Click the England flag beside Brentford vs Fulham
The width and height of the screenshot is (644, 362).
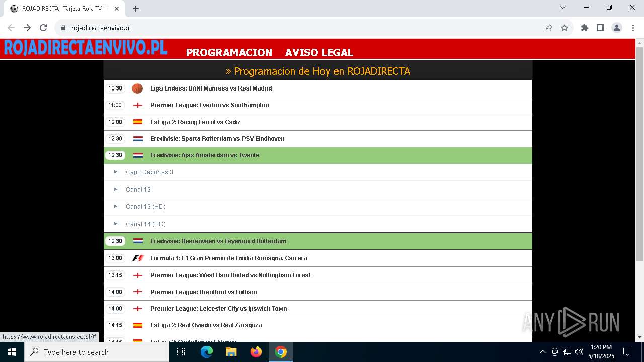coord(138,292)
